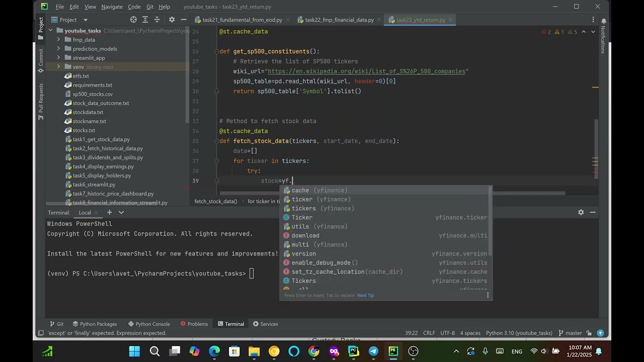Choose 'Ticker' class completion suggestion

(385, 217)
